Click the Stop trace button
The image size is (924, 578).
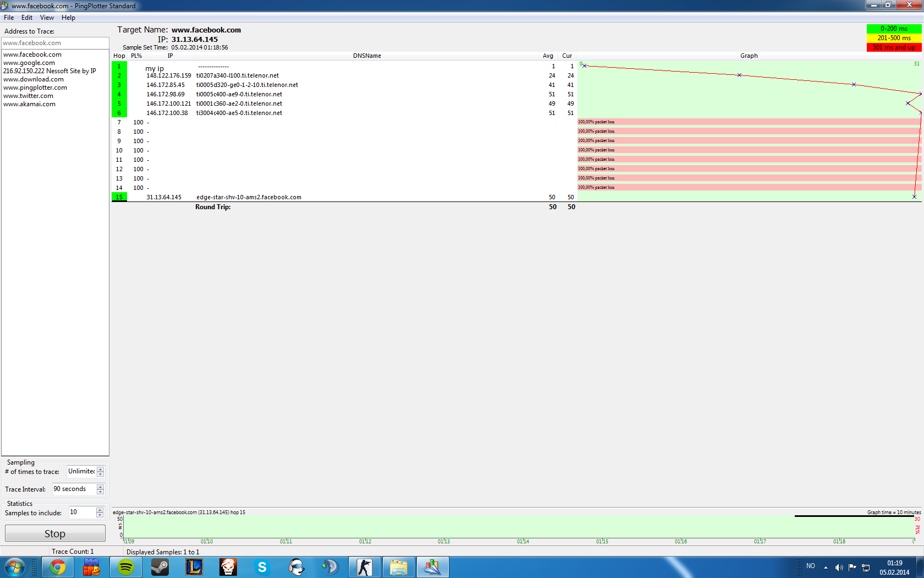[x=55, y=533]
